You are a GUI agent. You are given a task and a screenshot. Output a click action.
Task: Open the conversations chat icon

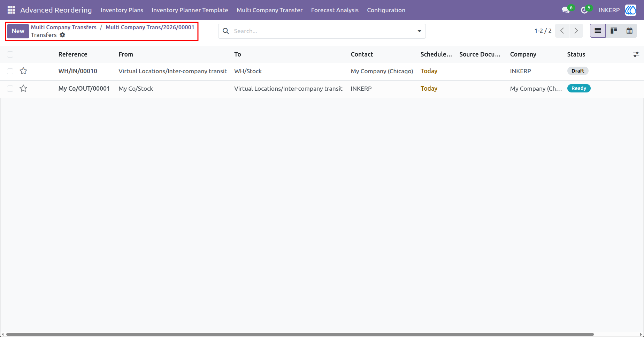pyautogui.click(x=566, y=10)
